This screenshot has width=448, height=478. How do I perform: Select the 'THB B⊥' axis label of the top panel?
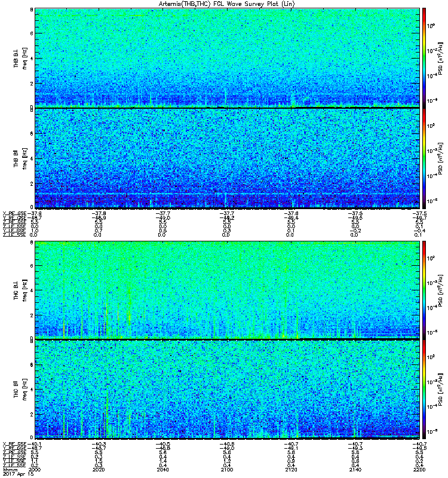(x=16, y=59)
